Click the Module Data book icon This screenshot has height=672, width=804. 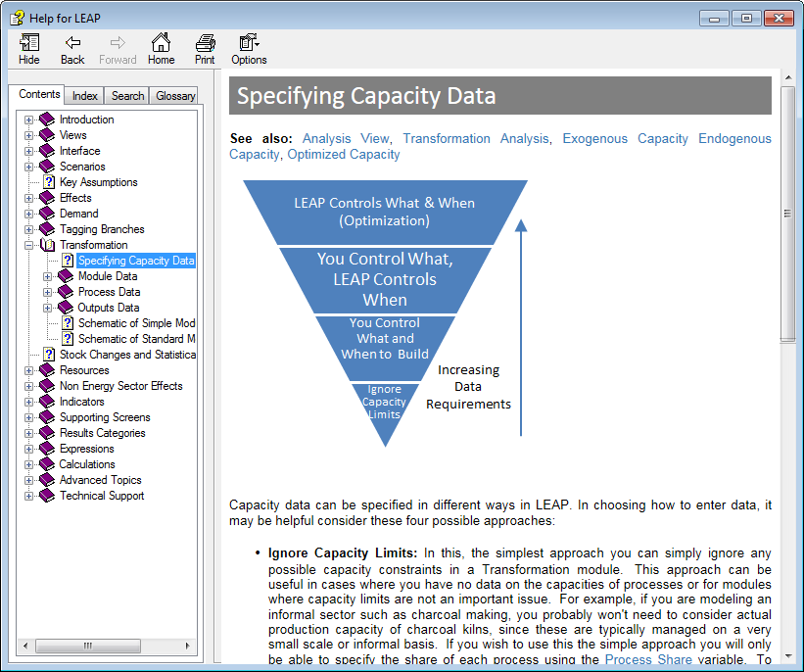tap(66, 276)
